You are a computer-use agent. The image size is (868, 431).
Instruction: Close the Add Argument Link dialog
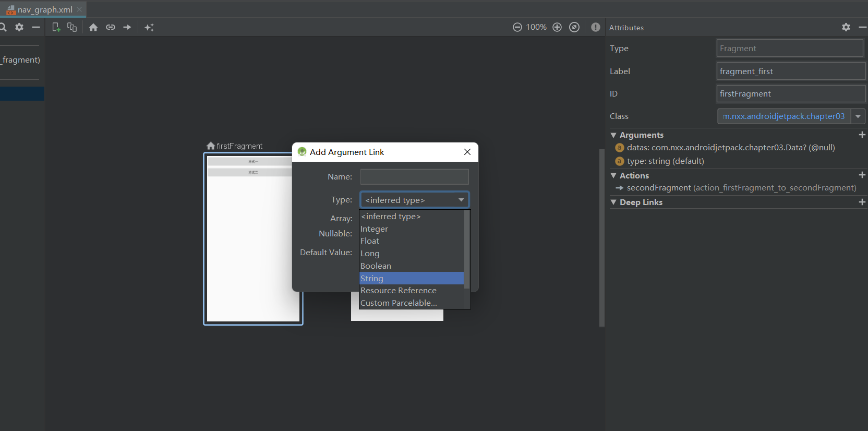pos(467,152)
